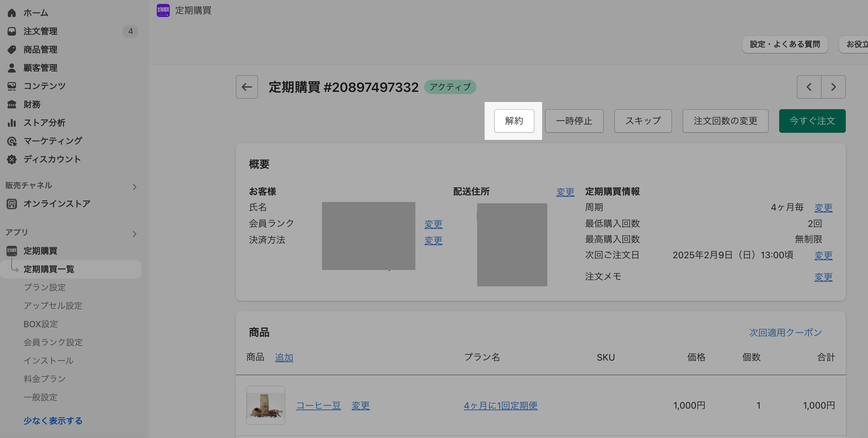The width and height of the screenshot is (868, 438).
Task: Select プラン設定 in the app submenu
Action: 44,287
